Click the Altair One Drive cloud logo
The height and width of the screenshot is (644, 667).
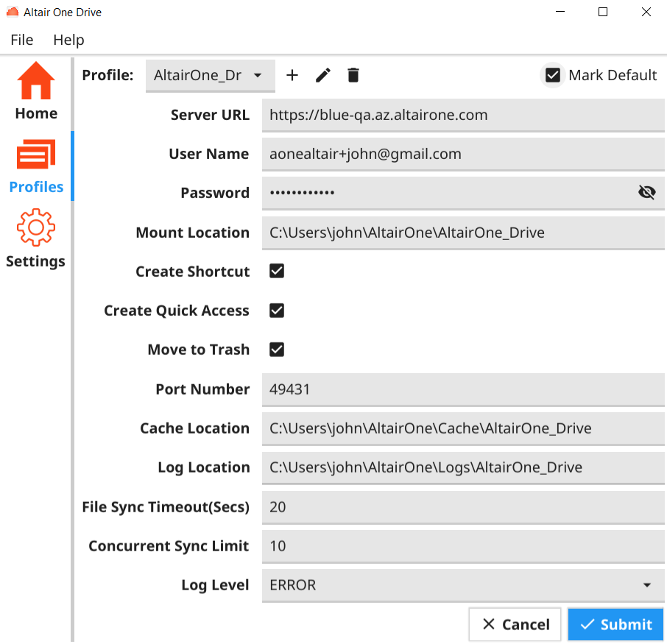pos(13,13)
